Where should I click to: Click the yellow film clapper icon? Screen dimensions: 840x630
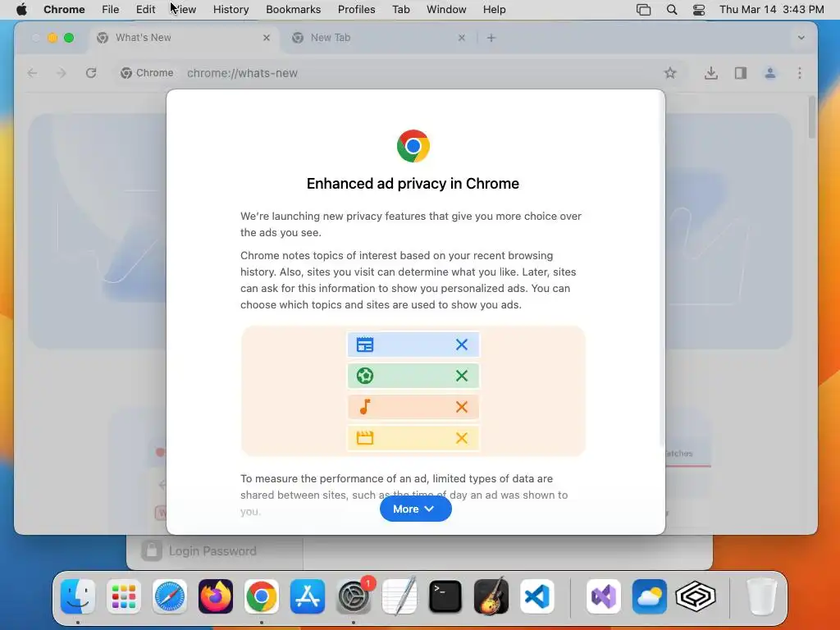[365, 438]
